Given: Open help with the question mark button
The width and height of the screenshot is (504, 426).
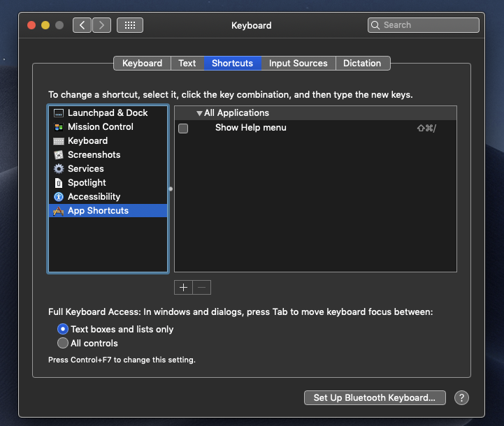Looking at the screenshot, I should [461, 398].
